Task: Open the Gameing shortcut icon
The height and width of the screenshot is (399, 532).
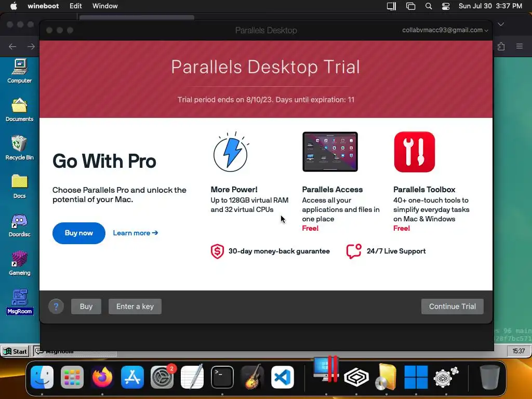Action: point(19,263)
